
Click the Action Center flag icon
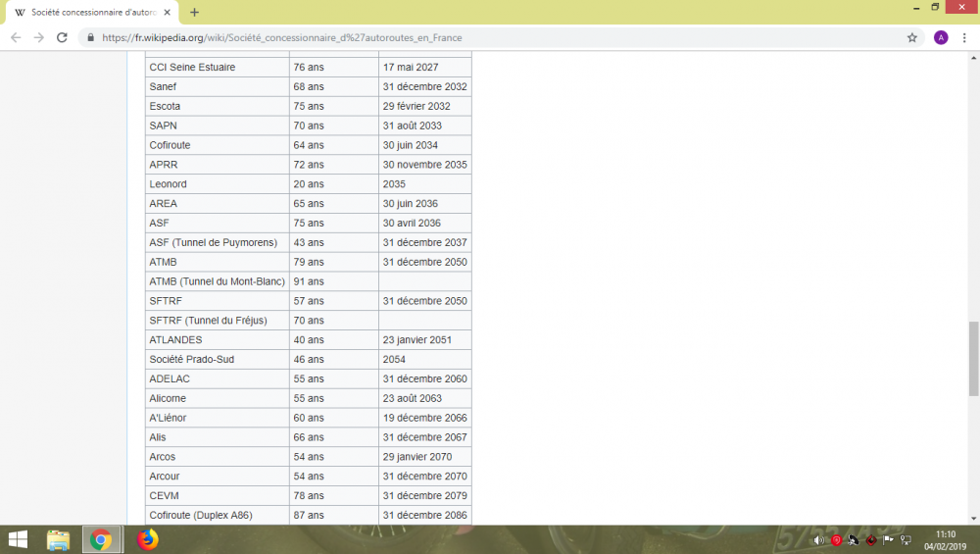(888, 540)
